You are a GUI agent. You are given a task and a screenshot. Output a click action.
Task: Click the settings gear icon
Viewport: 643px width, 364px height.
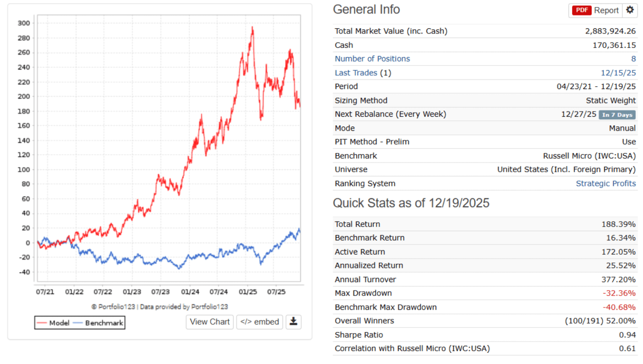point(630,10)
